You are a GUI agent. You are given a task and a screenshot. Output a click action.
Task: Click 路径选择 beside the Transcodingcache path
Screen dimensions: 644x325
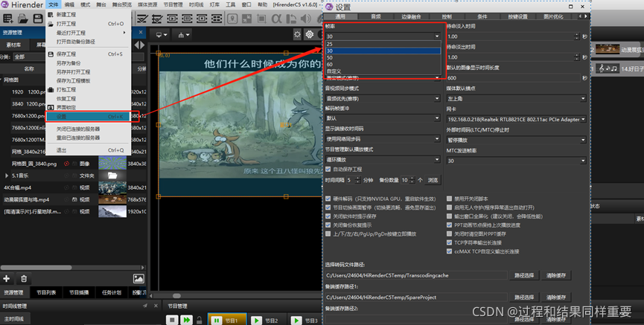point(524,275)
